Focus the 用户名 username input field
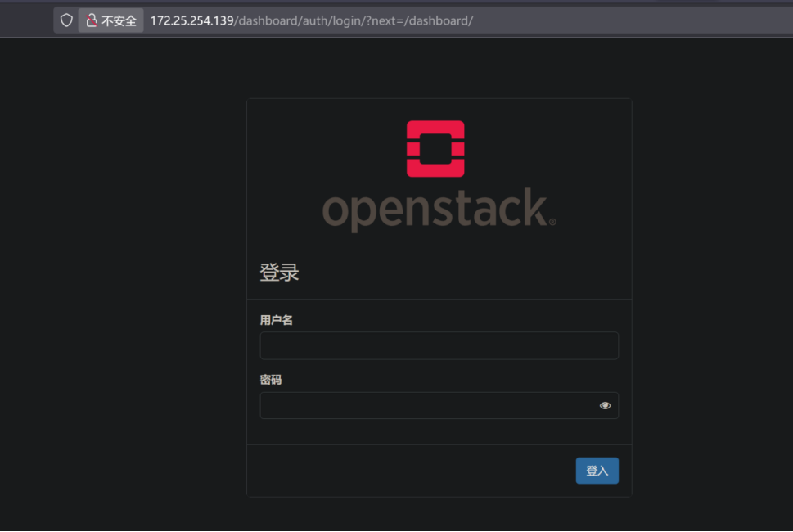793x532 pixels. (439, 345)
